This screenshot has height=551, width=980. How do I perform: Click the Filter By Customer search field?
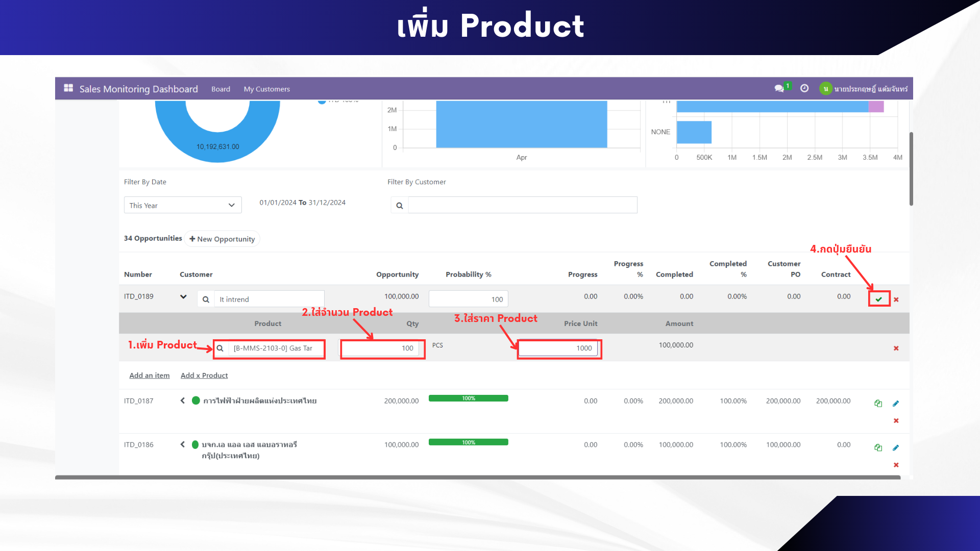522,205
